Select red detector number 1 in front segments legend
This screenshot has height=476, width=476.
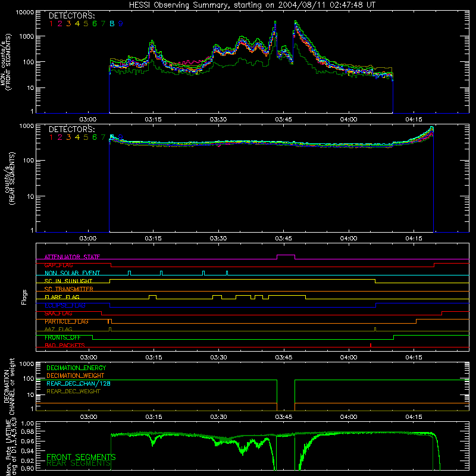pos(51,24)
